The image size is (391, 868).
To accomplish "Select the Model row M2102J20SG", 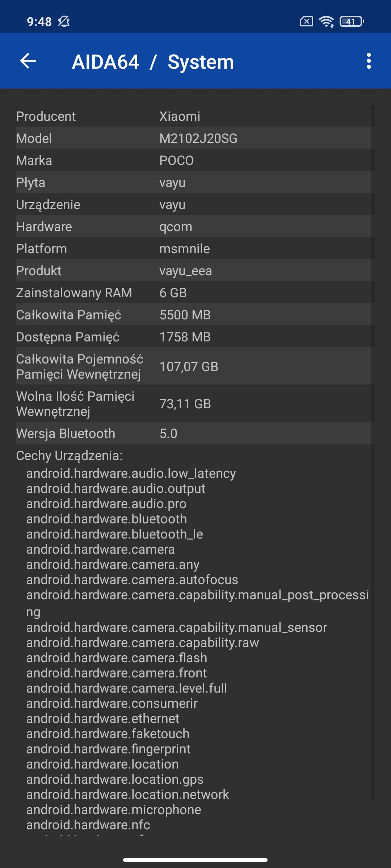I will [x=193, y=138].
